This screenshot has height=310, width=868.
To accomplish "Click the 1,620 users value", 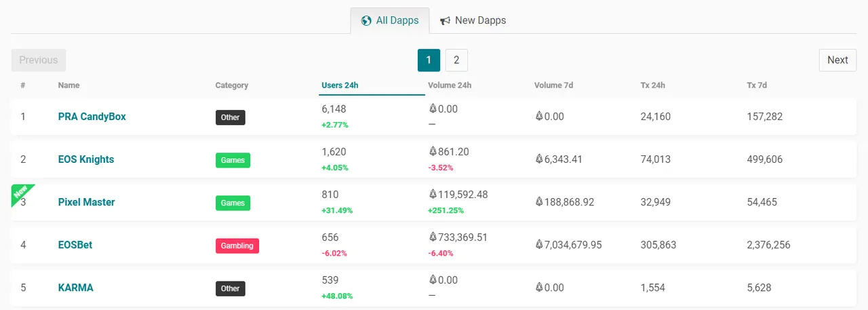I will click(334, 151).
